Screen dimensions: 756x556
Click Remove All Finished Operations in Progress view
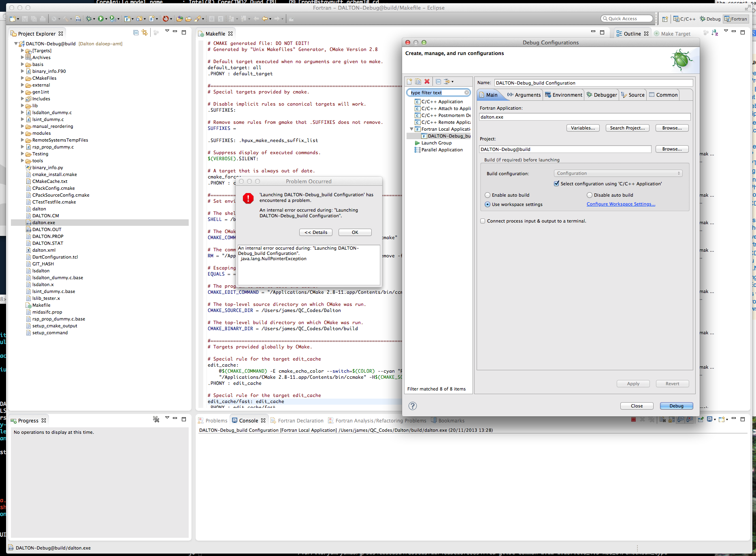pyautogui.click(x=156, y=420)
